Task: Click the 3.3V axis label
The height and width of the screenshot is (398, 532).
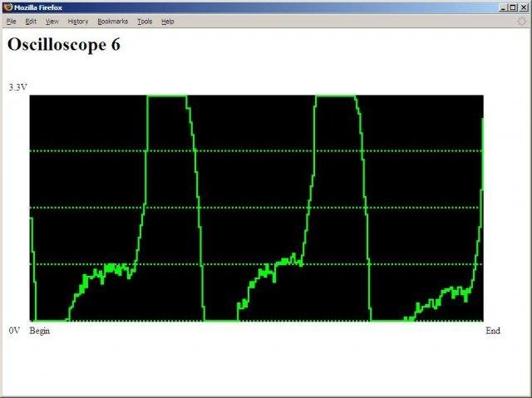Action: 17,87
